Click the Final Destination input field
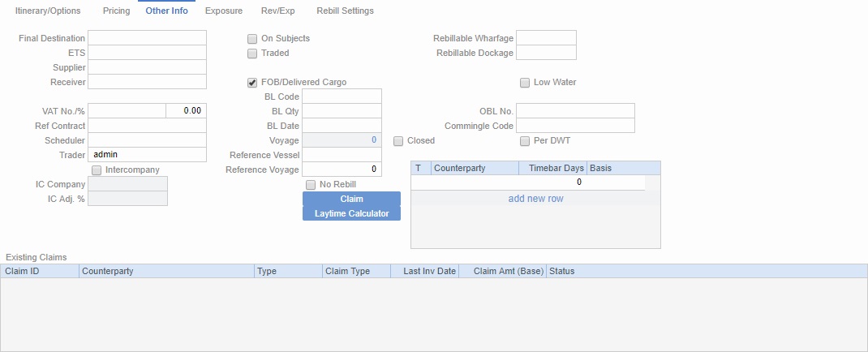Screen dimensions: 868x352 click(x=147, y=38)
